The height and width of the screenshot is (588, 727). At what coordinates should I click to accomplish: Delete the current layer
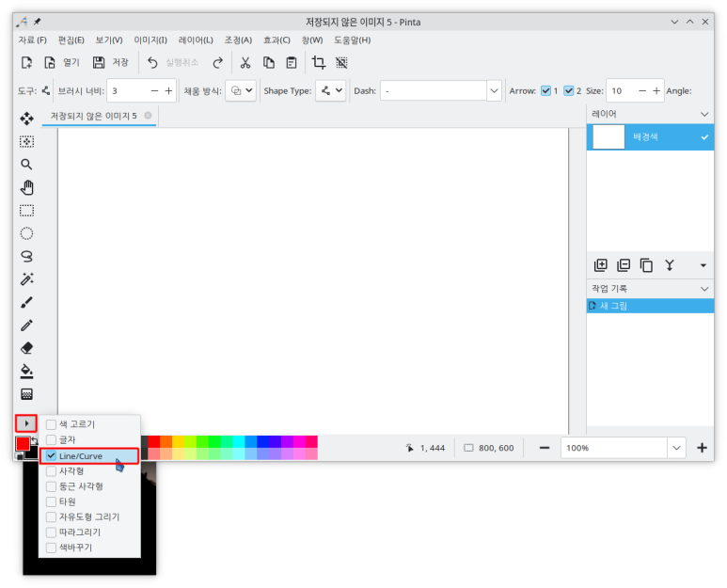click(624, 265)
